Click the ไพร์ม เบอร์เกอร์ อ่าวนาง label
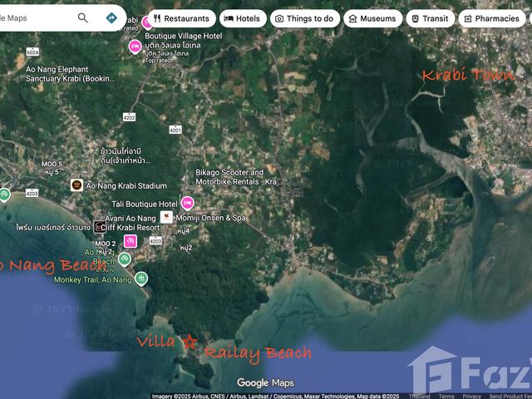The height and width of the screenshot is (399, 532). point(53,227)
